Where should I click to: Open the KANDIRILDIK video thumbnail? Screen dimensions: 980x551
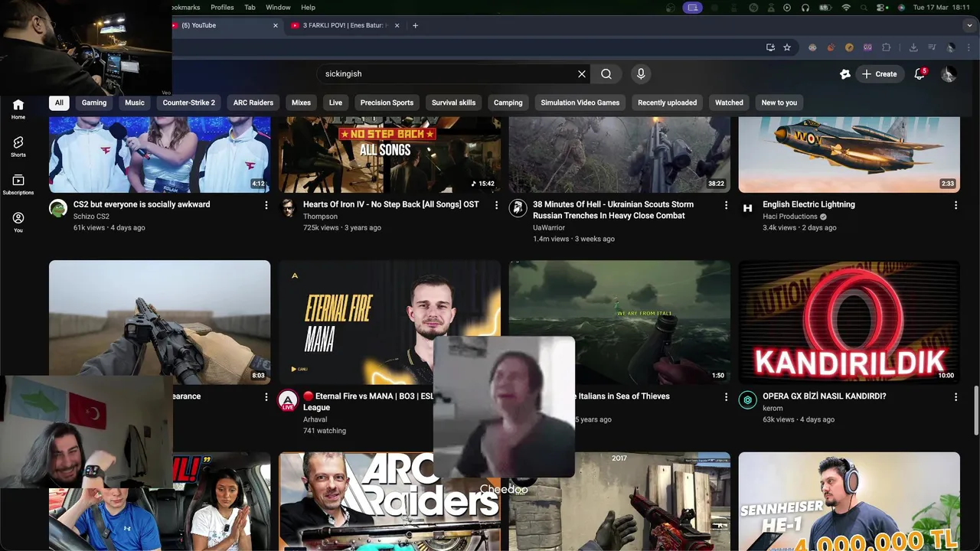coord(849,322)
